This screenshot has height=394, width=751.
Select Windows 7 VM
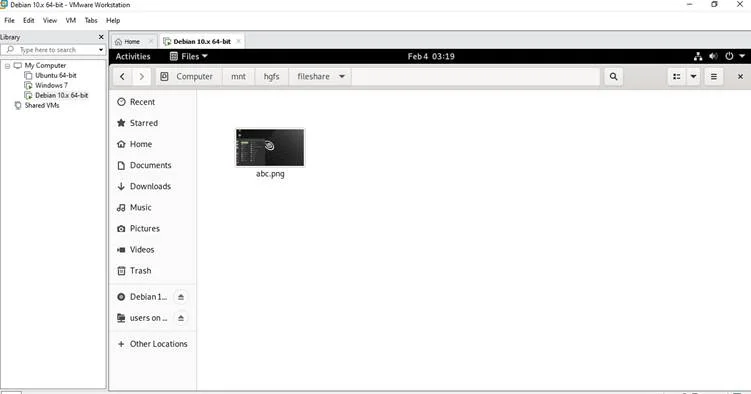[51, 86]
